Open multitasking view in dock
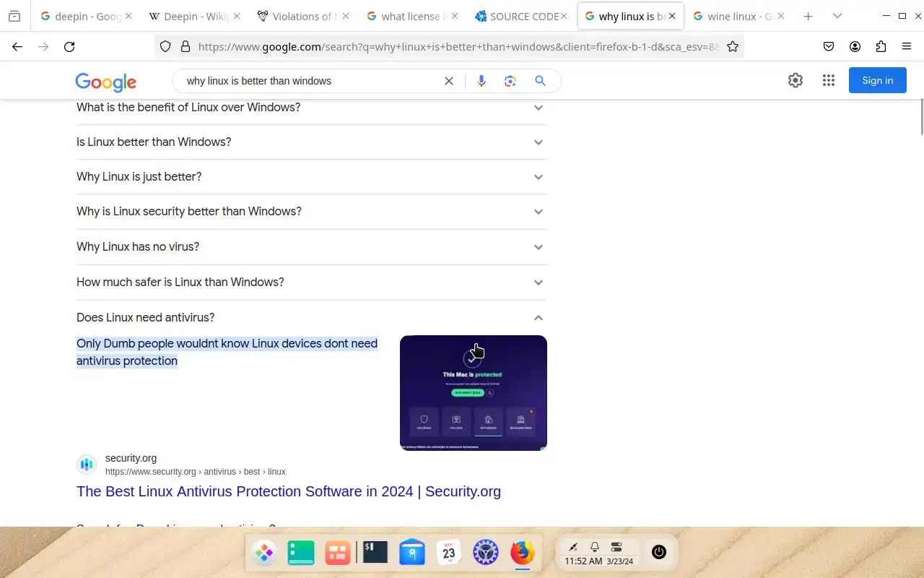 tap(337, 553)
